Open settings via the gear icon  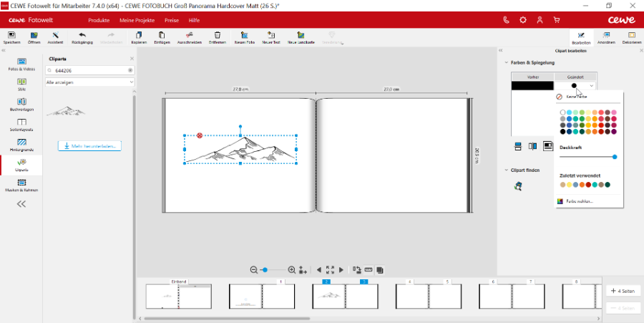coord(523,20)
